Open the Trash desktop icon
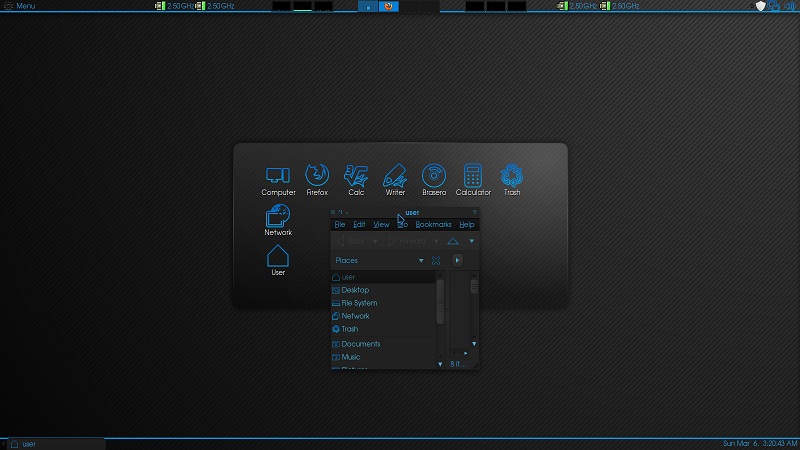This screenshot has height=450, width=800. pos(512,181)
